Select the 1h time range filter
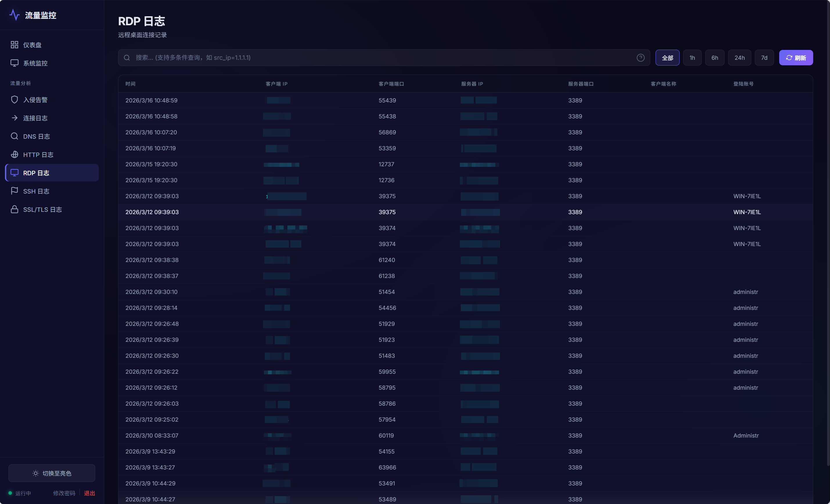830x504 pixels. [692, 57]
